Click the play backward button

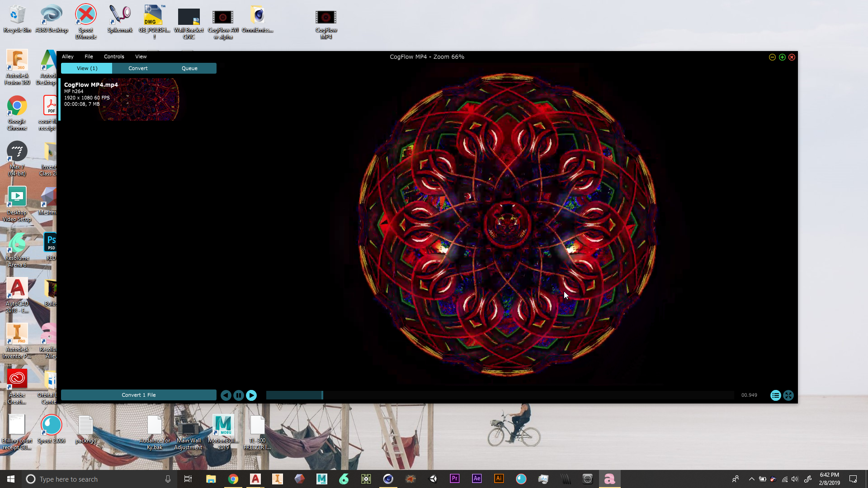tap(226, 395)
